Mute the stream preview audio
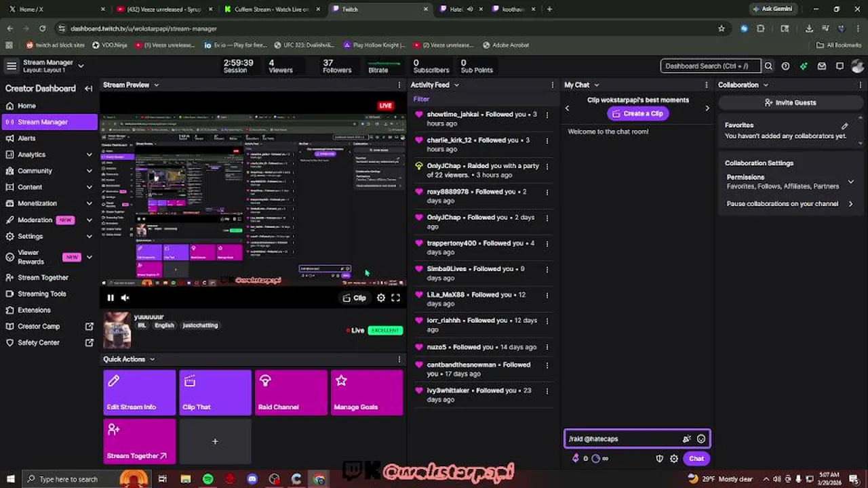 click(125, 298)
